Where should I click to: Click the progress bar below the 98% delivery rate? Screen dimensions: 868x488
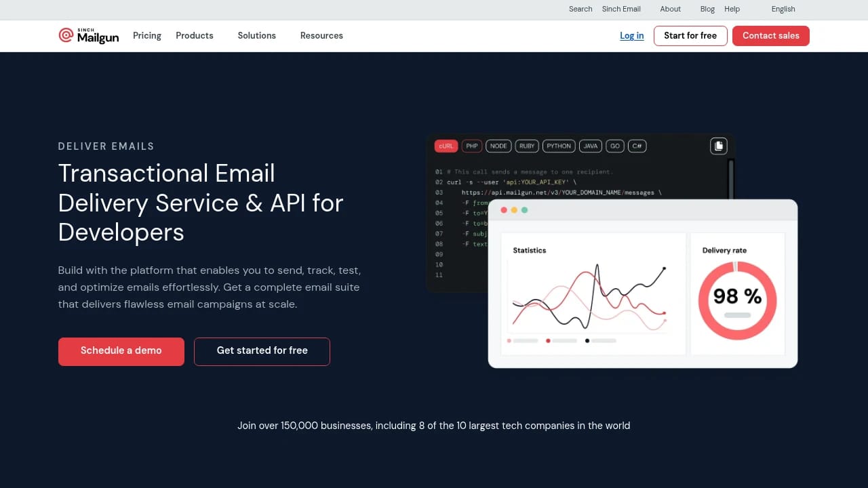(x=738, y=315)
